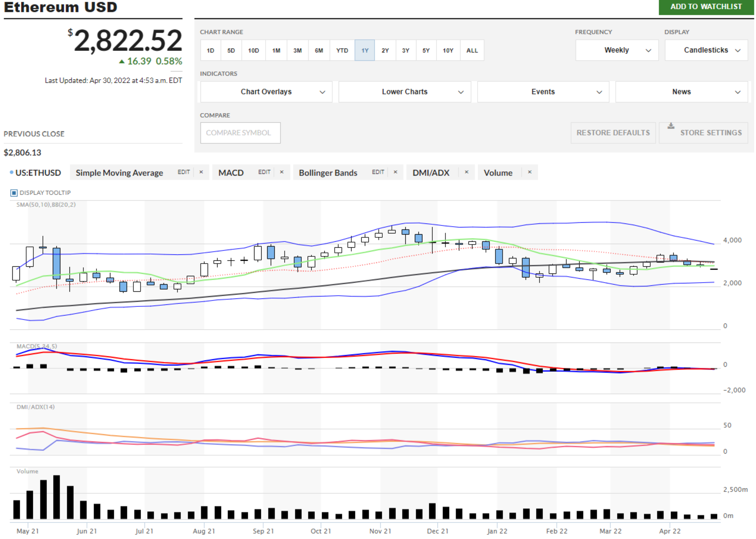This screenshot has height=539, width=756.
Task: Select the ALL chart range
Action: [x=473, y=50]
